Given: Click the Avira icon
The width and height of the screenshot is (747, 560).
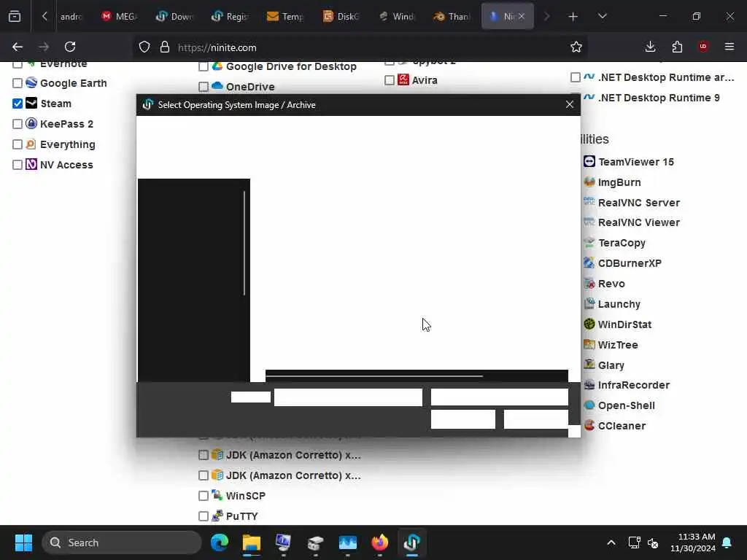Looking at the screenshot, I should tap(403, 79).
